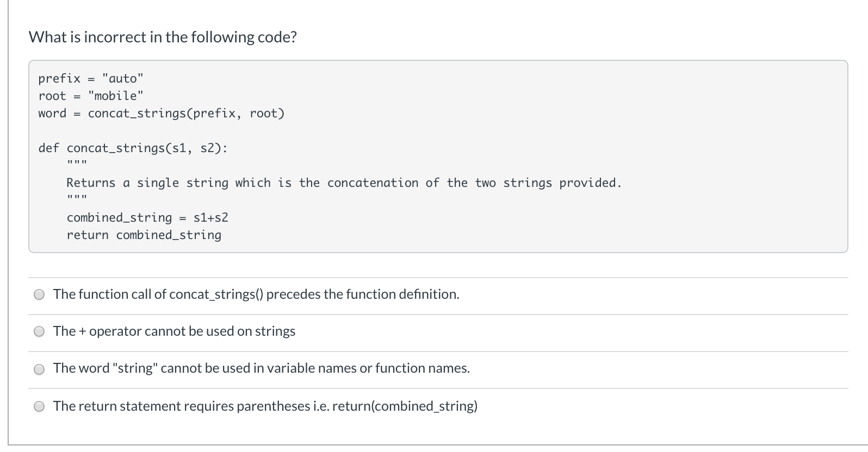Click the option text about + operator on strings
This screenshot has height=452, width=868.
(174, 331)
